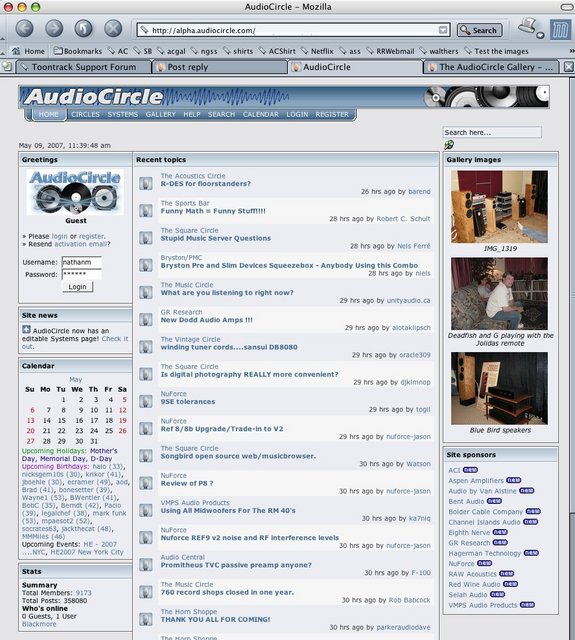
Task: Click the Username input field
Action: click(82, 262)
